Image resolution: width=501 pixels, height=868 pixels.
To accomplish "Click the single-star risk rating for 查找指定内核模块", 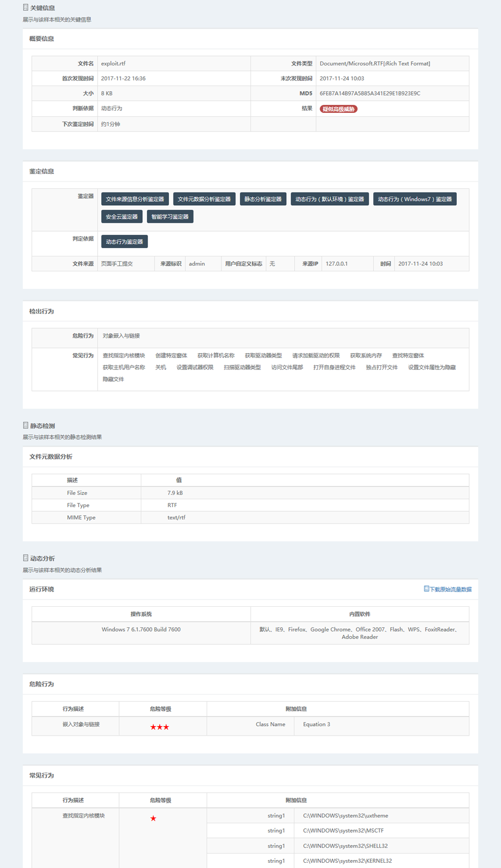I will tap(153, 818).
